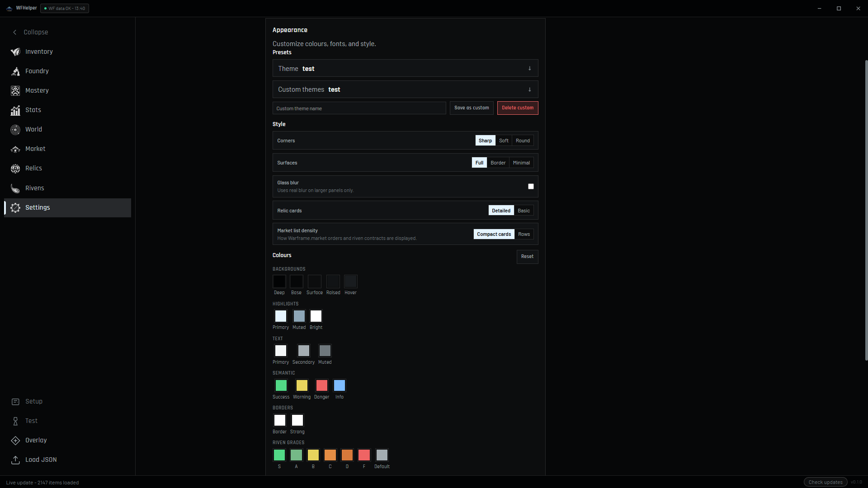868x488 pixels.
Task: Click Delete custom button
Action: (518, 108)
